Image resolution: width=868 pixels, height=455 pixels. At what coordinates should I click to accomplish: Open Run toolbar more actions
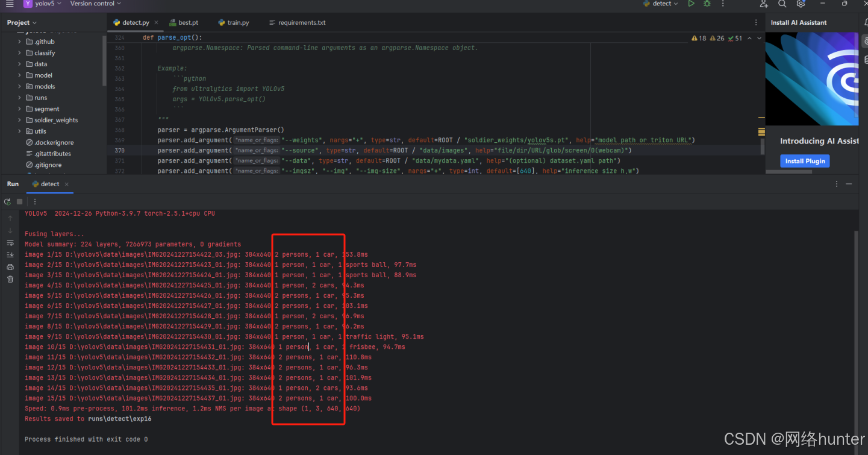pyautogui.click(x=35, y=201)
